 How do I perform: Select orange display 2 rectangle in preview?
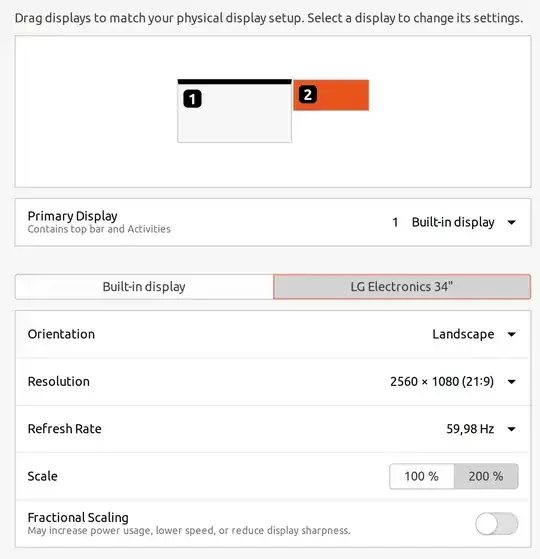point(331,95)
